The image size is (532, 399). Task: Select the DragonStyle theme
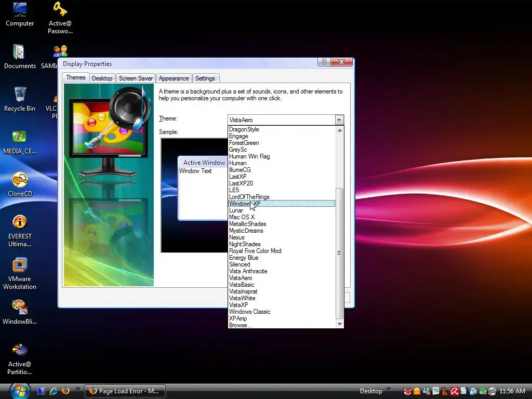tap(282, 129)
